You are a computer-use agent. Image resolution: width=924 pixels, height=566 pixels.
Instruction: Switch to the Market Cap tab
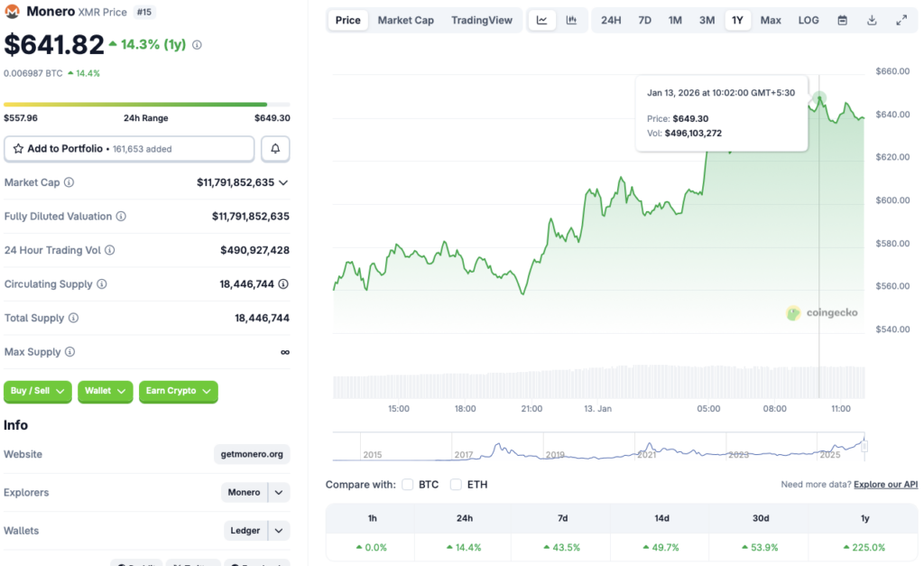point(406,19)
